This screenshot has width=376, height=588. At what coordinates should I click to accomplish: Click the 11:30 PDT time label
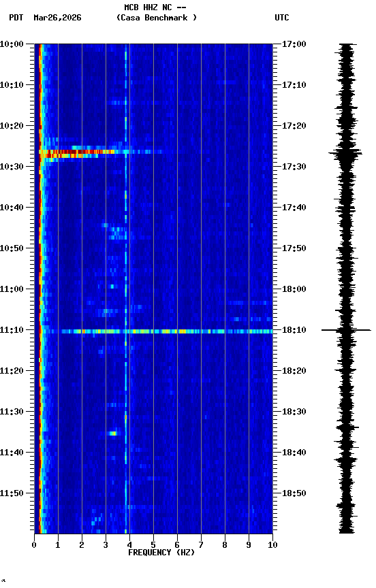tap(12, 412)
